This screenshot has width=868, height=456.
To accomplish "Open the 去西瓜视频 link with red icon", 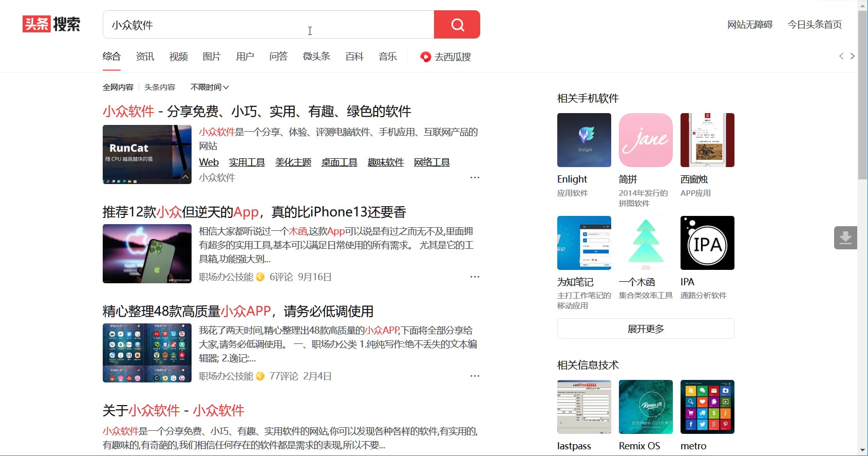I will click(445, 57).
